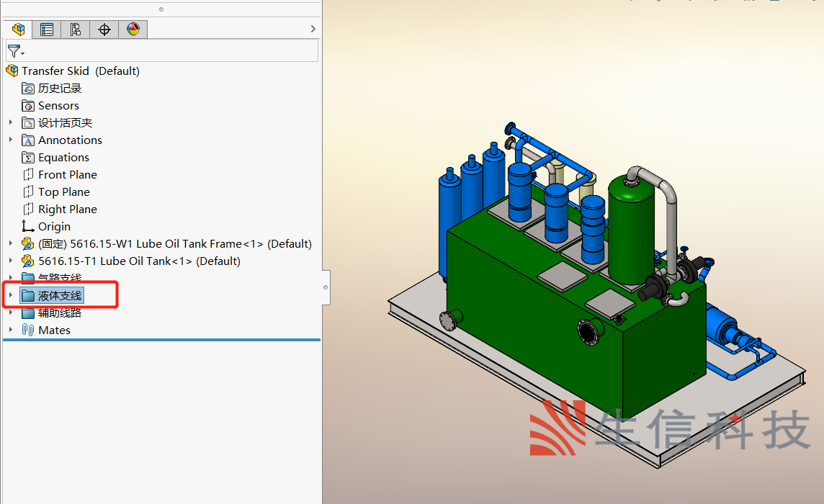Open the DisplayManager color ball tab
The height and width of the screenshot is (504, 824).
point(133,30)
